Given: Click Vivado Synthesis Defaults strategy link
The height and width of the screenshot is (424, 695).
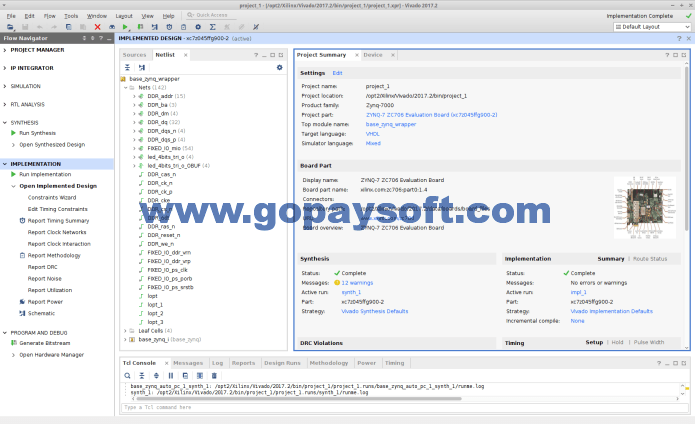Looking at the screenshot, I should coord(375,311).
